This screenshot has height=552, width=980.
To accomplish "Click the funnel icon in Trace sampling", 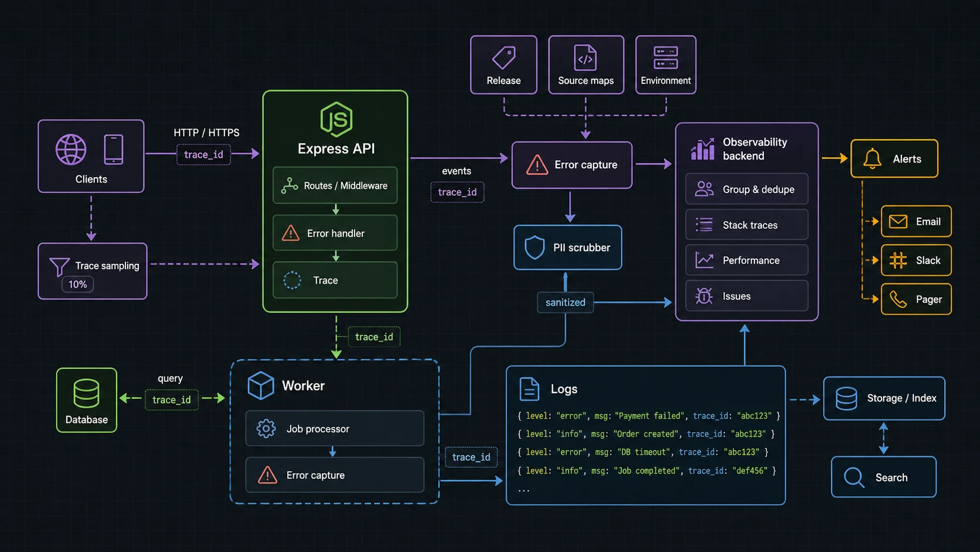I will (59, 267).
